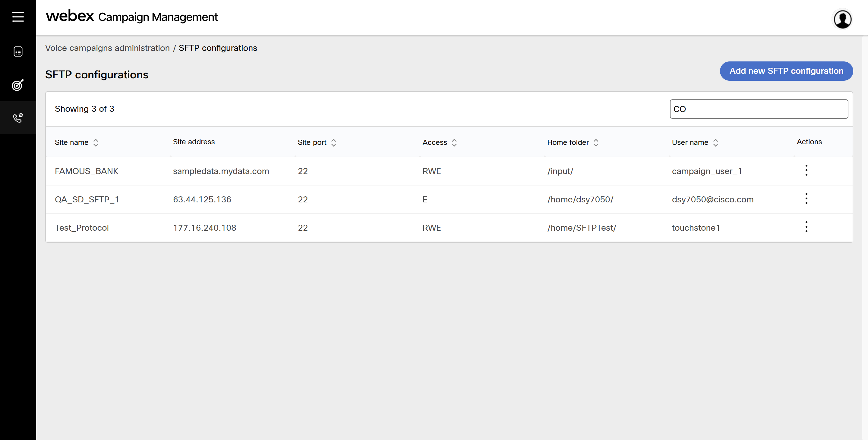Open the user profile avatar
868x440 pixels.
pos(842,19)
